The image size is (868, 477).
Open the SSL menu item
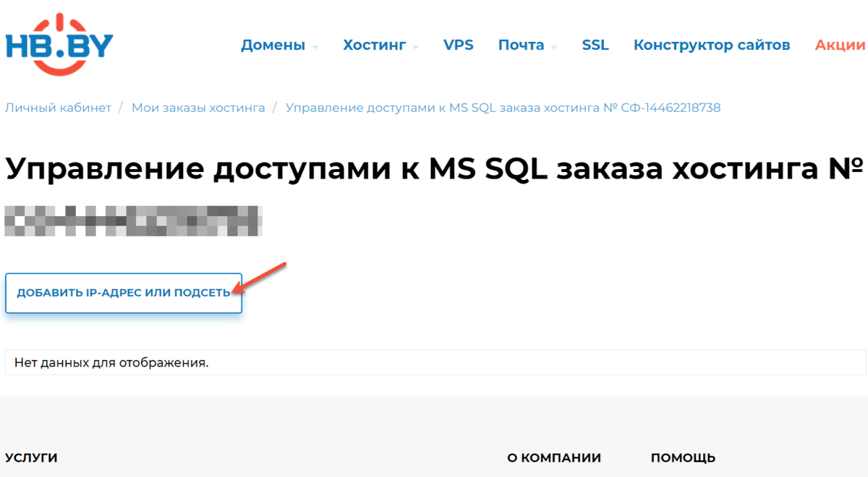pos(595,45)
